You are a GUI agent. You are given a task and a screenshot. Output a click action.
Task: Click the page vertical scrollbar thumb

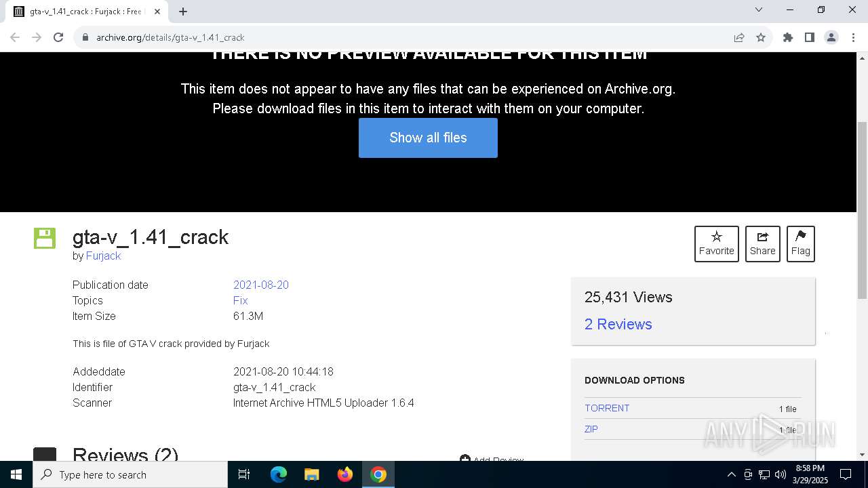[x=862, y=210]
